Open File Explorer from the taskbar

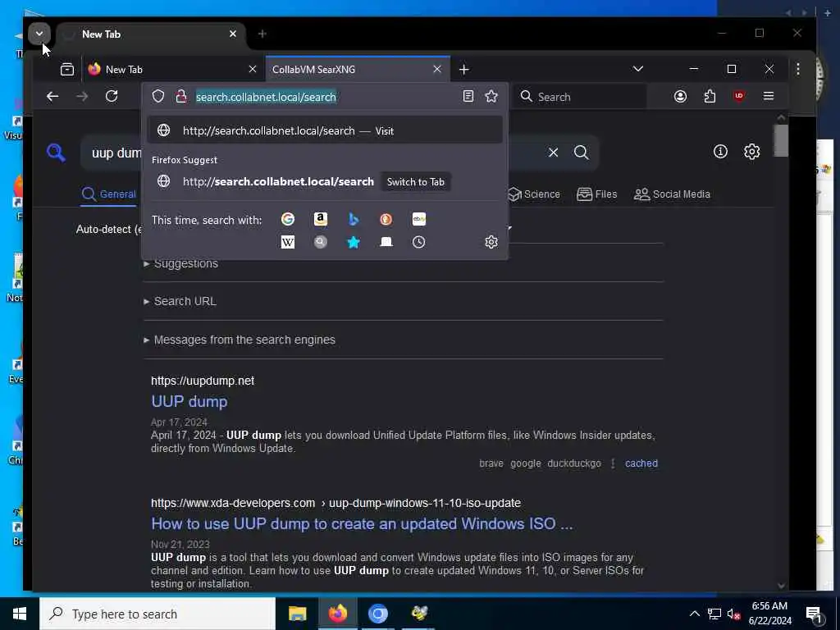[297, 614]
